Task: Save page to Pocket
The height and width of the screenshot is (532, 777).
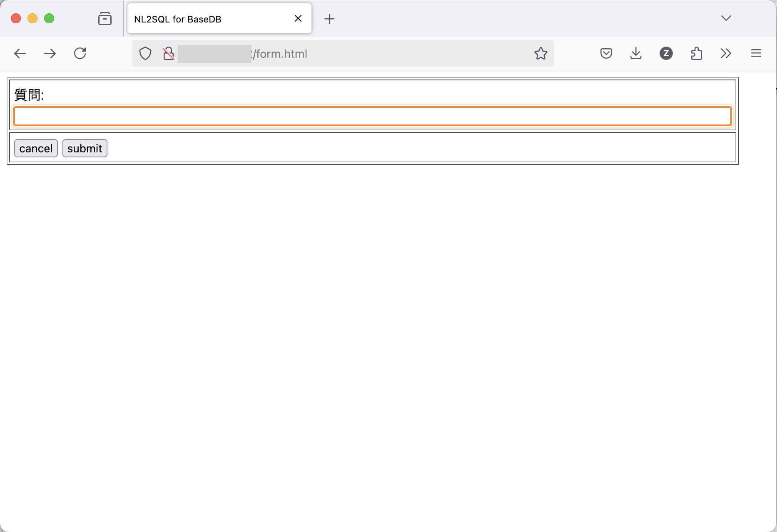Action: (606, 53)
